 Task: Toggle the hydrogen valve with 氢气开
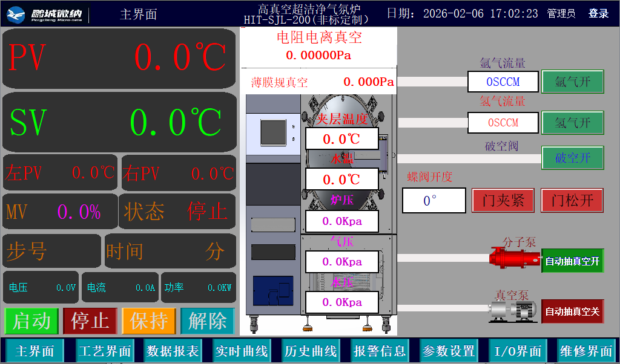[572, 123]
